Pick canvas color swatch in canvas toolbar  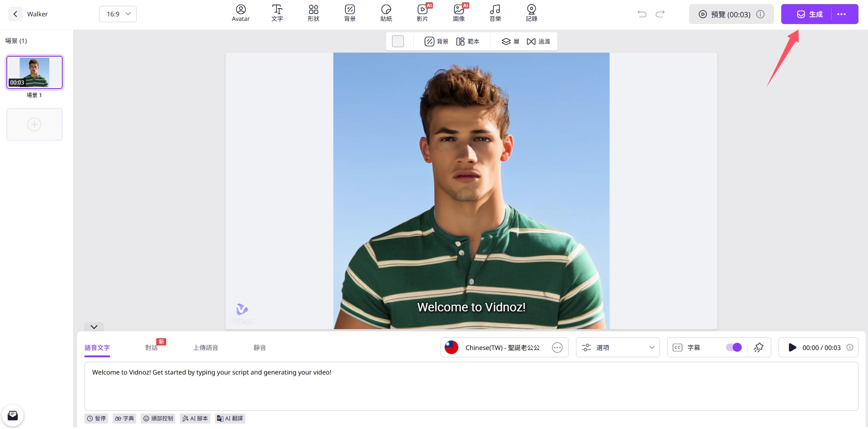coord(398,41)
